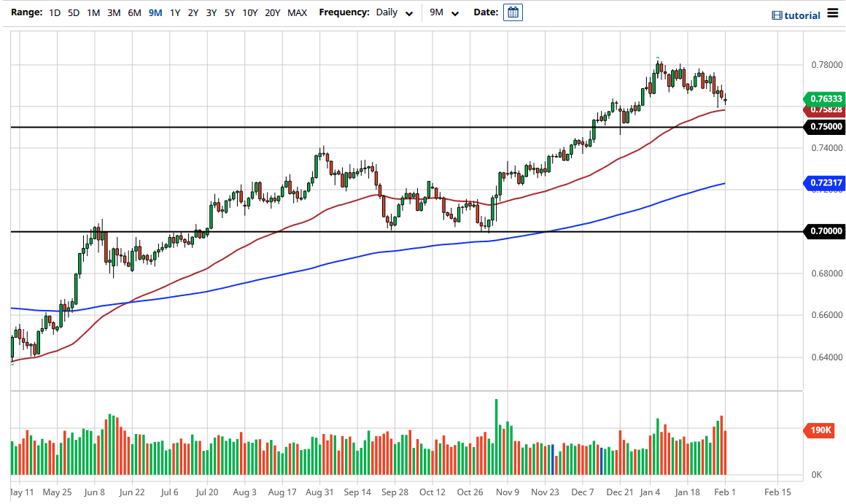Switch range to 5Y

point(230,12)
